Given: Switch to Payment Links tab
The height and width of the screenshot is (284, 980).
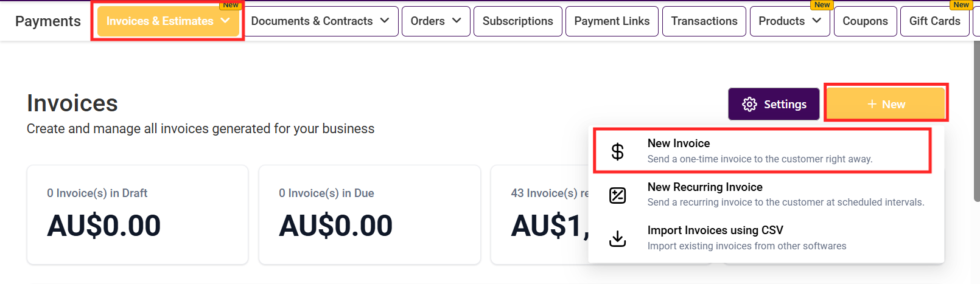Looking at the screenshot, I should [x=612, y=21].
